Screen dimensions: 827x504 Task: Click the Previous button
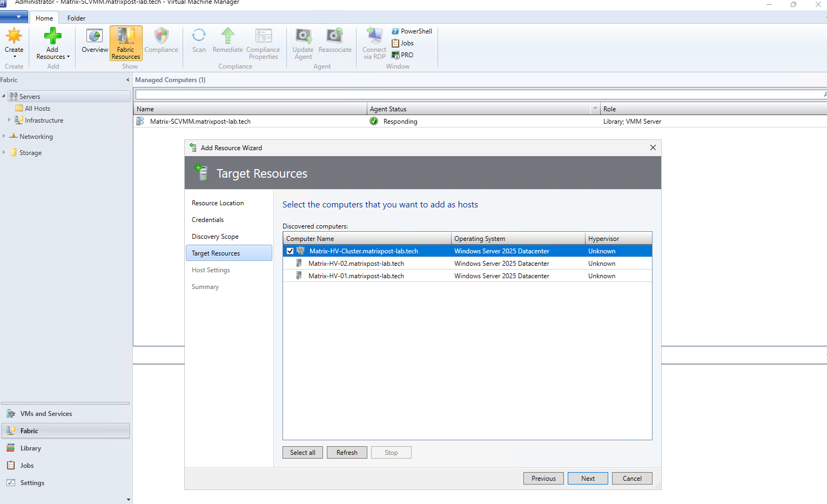(543, 479)
